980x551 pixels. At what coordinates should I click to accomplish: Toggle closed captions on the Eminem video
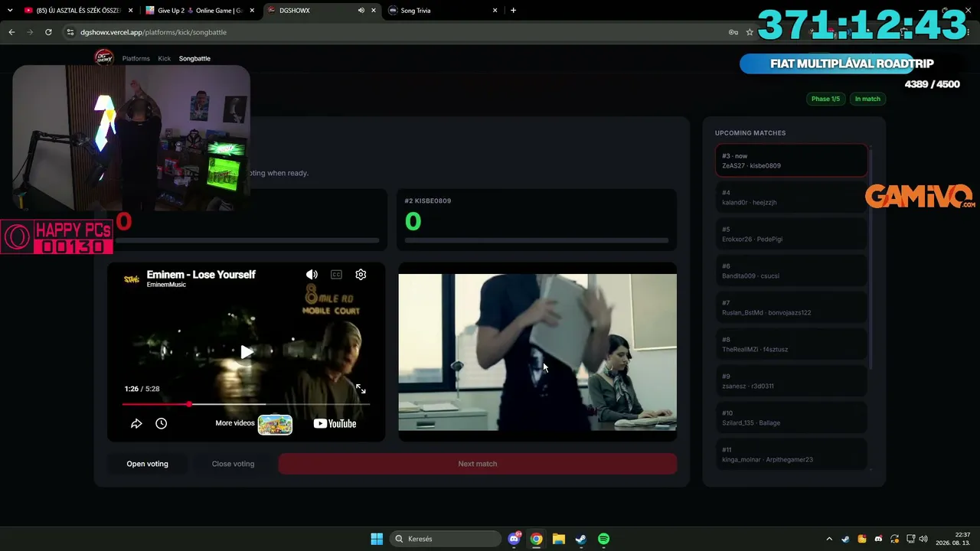coord(336,275)
